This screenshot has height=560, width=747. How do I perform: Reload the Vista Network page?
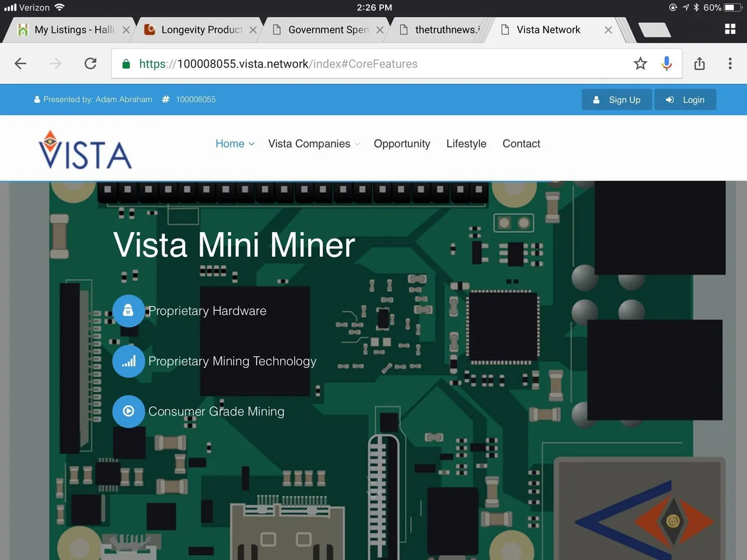pos(90,64)
